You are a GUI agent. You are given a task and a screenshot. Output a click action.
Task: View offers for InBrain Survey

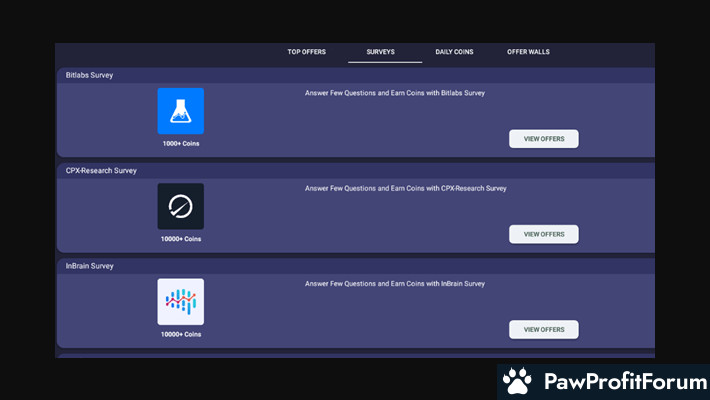coord(543,329)
